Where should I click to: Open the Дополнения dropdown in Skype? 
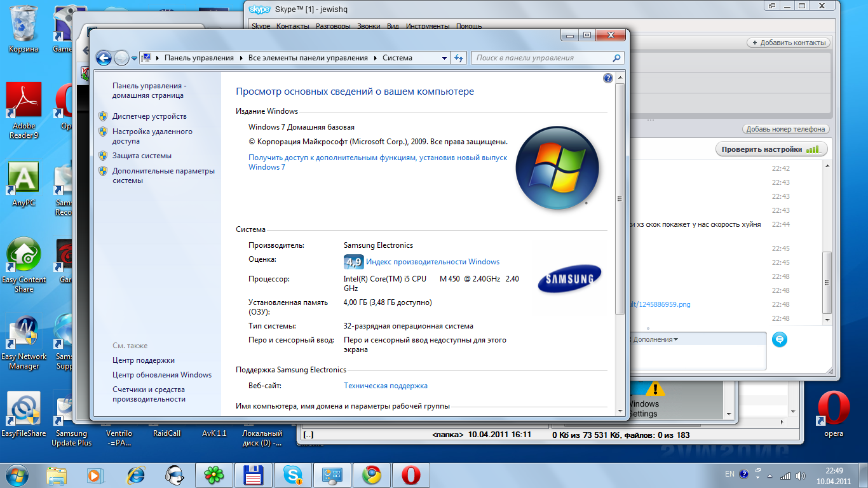tap(655, 339)
